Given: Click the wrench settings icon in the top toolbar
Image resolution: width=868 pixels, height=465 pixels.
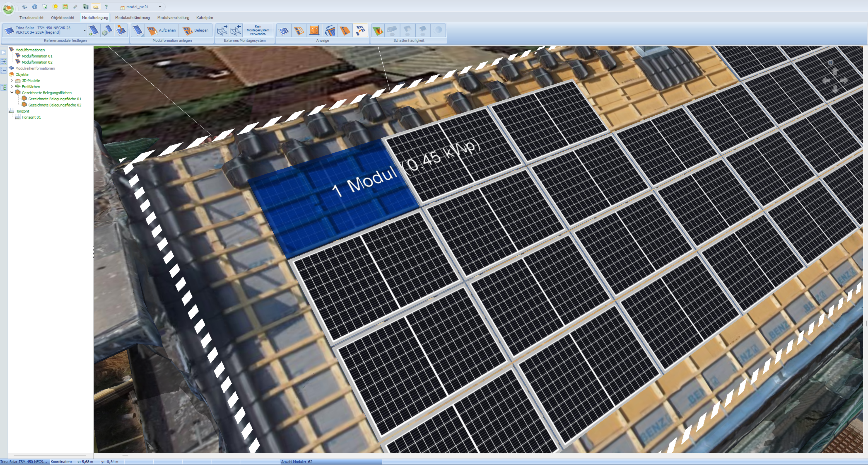Looking at the screenshot, I should click(x=75, y=7).
